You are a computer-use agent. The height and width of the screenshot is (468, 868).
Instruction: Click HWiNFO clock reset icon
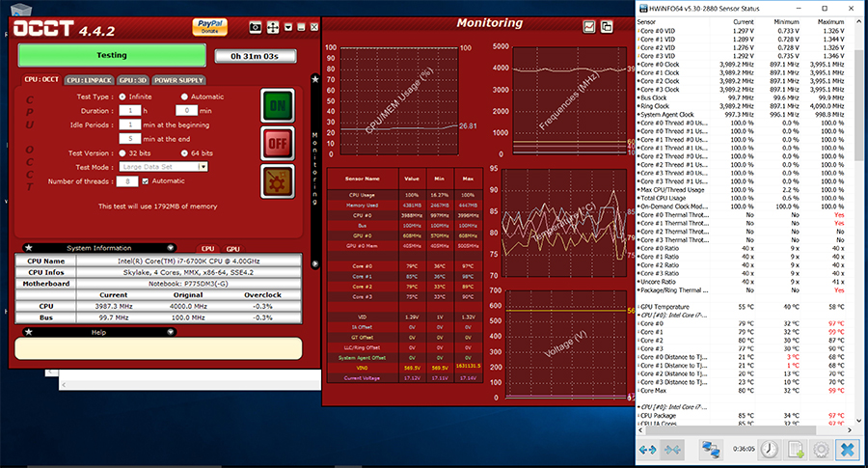[769, 450]
